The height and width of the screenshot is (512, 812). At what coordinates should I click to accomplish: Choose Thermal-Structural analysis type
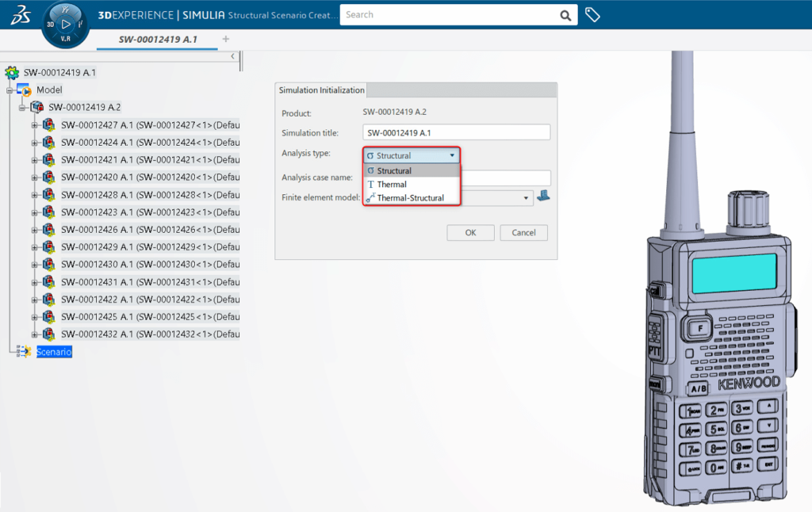pyautogui.click(x=412, y=198)
